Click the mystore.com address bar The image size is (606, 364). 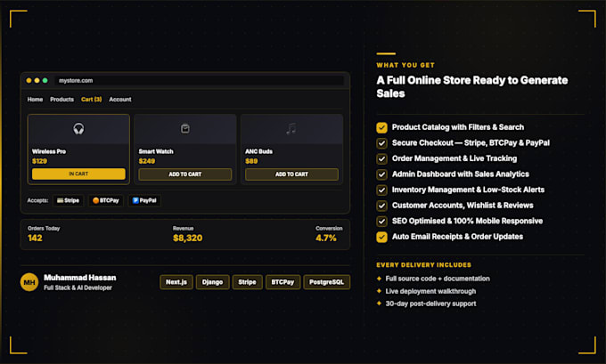(x=199, y=80)
